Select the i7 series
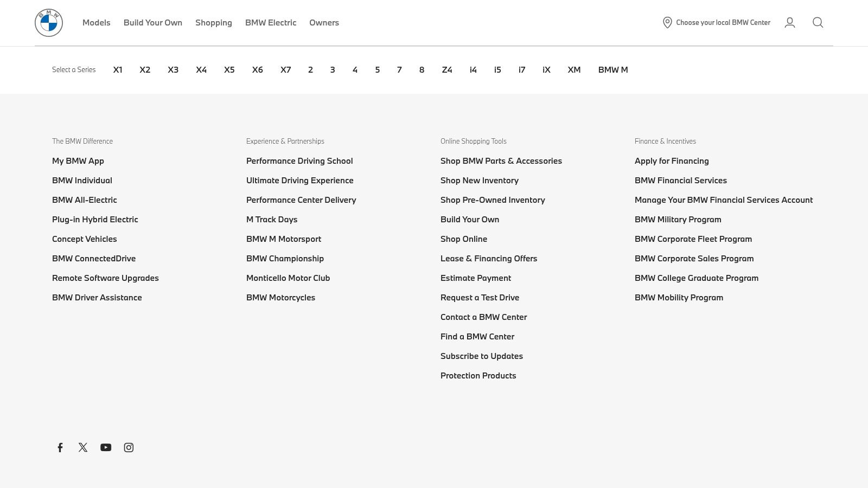Screen dimensions: 868x488 (x=522, y=70)
